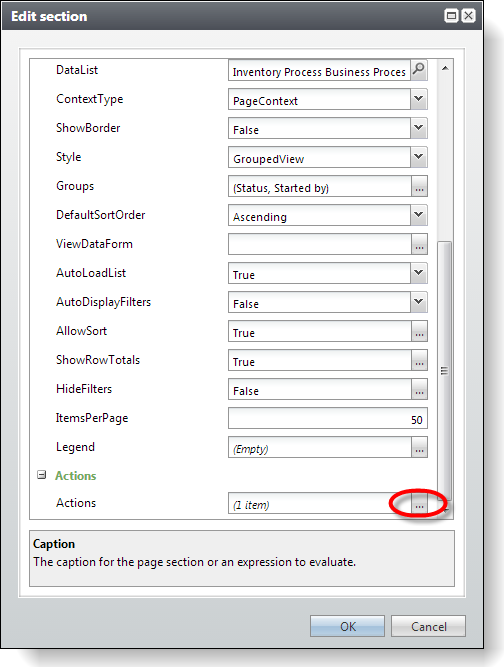Open the Actions collection ellipsis button
The image size is (504, 667).
419,504
